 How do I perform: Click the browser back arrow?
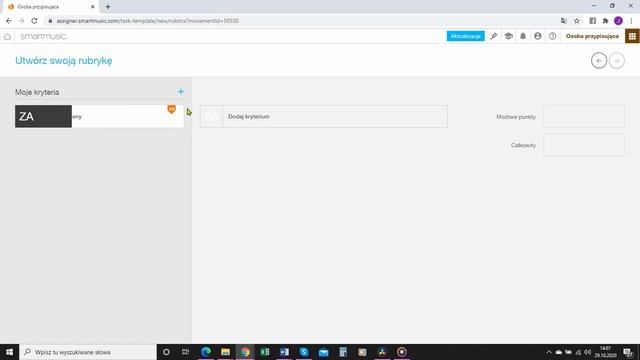click(x=9, y=21)
